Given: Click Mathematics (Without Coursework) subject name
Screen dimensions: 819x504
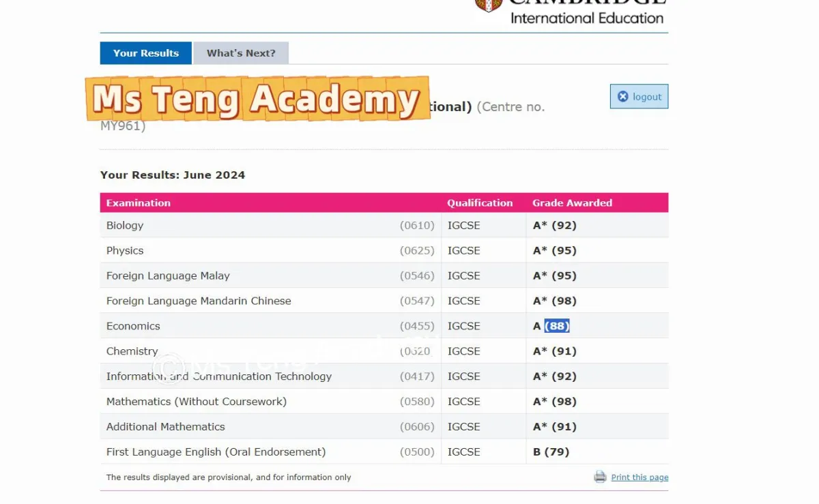Looking at the screenshot, I should tap(197, 402).
